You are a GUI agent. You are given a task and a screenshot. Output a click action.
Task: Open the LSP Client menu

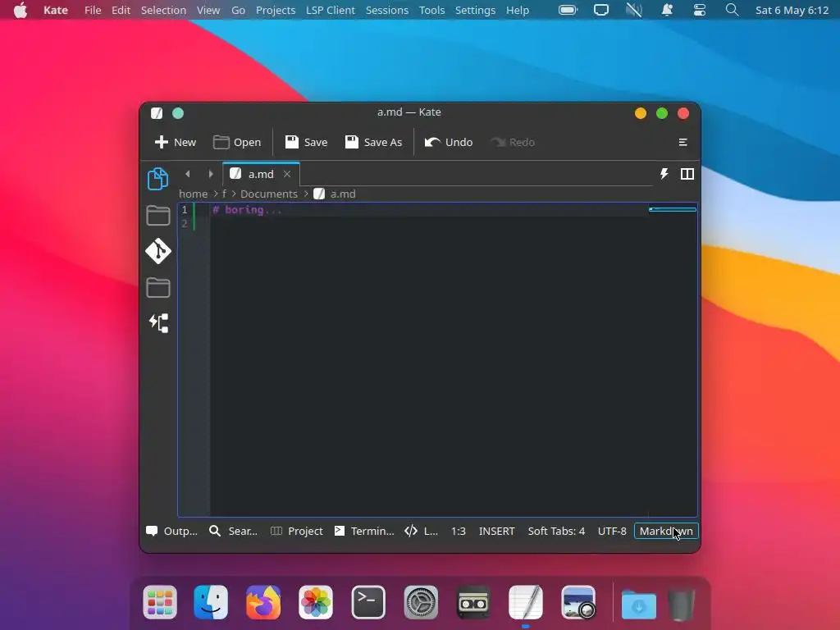pos(330,10)
